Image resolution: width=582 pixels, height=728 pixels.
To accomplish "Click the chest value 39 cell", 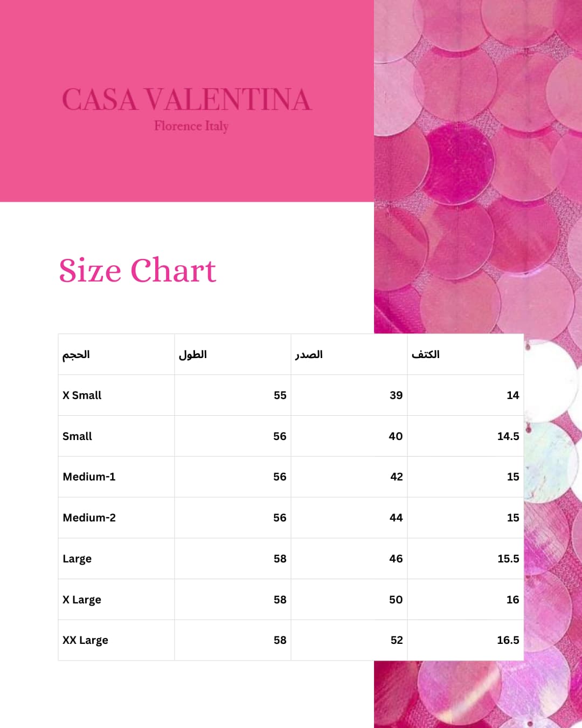I will click(396, 395).
